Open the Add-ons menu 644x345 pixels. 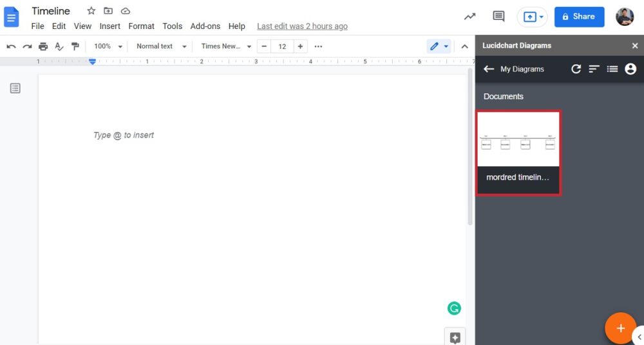[x=205, y=26]
